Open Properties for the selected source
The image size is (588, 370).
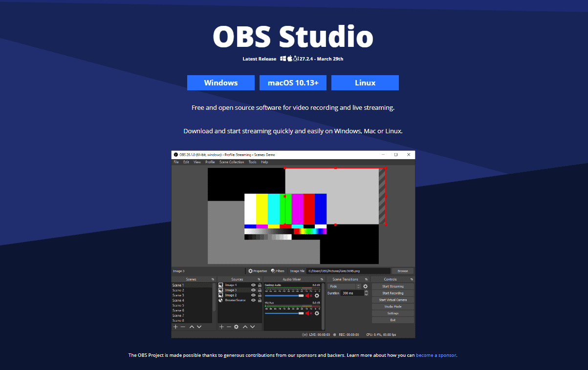click(258, 271)
